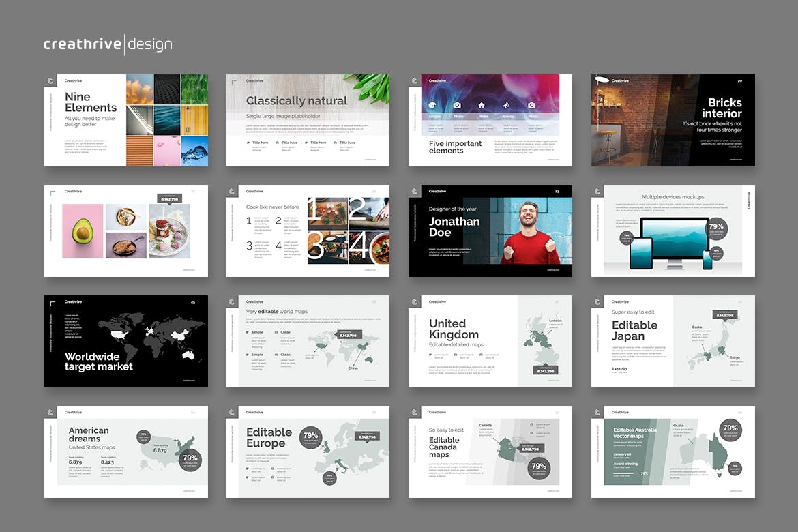Select the Jonathan Doe designer slide

coord(490,231)
